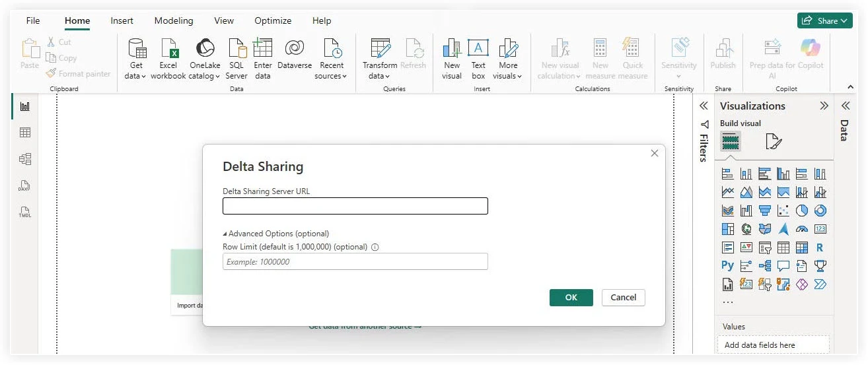The image size is (868, 365).
Task: Click the SQL Server icon
Action: point(236,49)
